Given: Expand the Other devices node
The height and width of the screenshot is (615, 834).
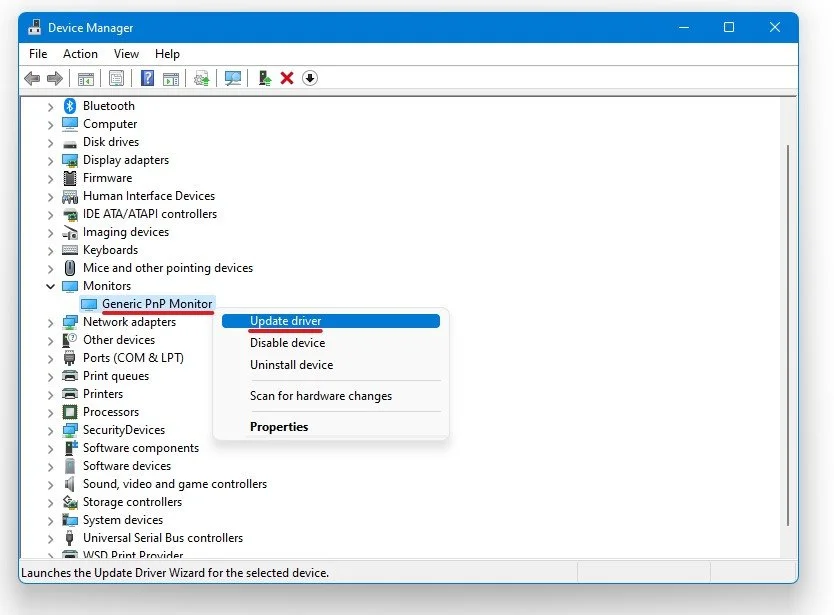Looking at the screenshot, I should [50, 340].
